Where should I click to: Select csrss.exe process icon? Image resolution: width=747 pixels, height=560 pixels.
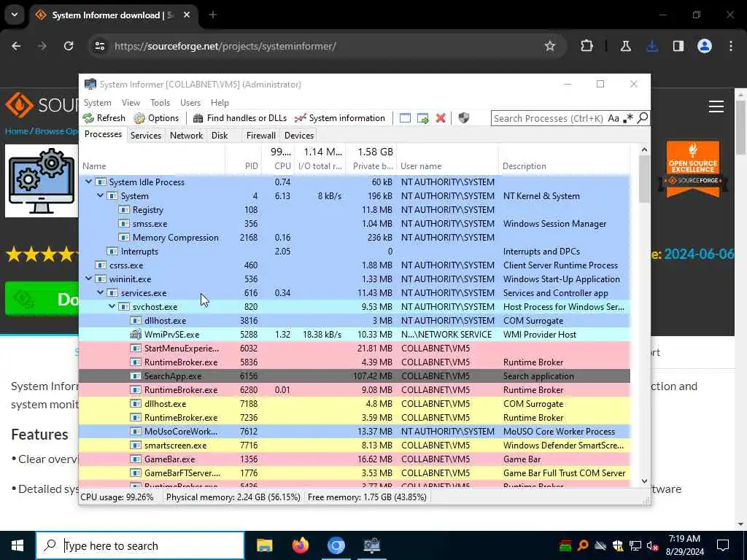[101, 265]
